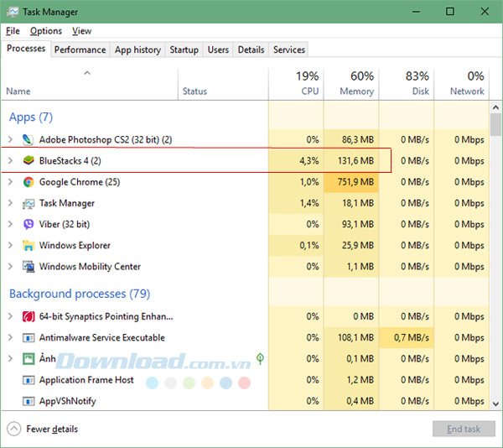Open the File menu

(13, 31)
